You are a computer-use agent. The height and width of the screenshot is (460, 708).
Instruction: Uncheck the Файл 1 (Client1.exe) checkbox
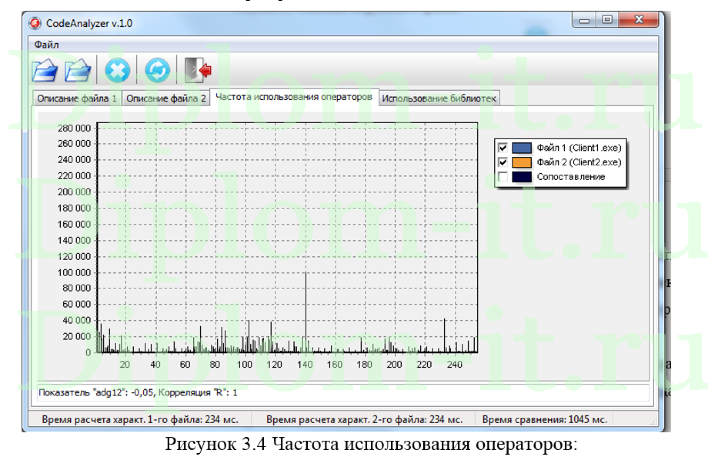point(503,146)
